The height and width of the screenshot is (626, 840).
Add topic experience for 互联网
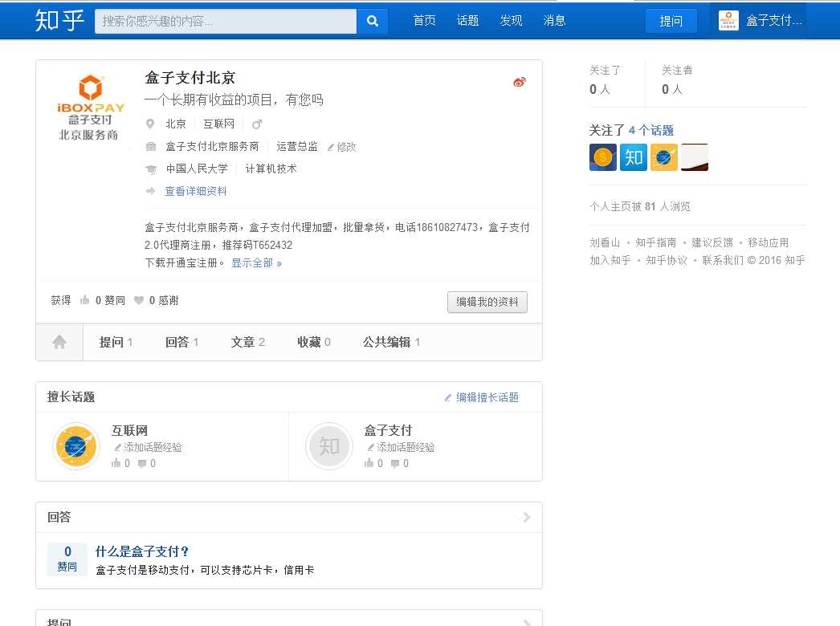(148, 447)
